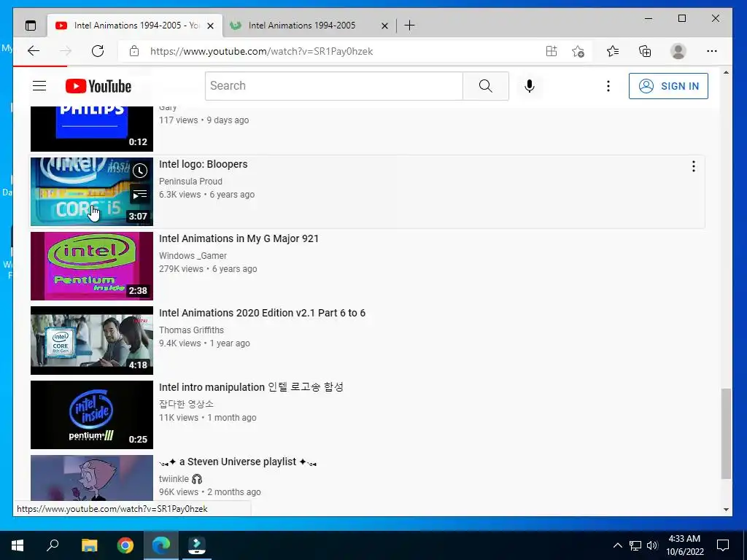Viewport: 747px width, 560px height.
Task: Open the Intel intro manipulation video title
Action: click(x=251, y=387)
